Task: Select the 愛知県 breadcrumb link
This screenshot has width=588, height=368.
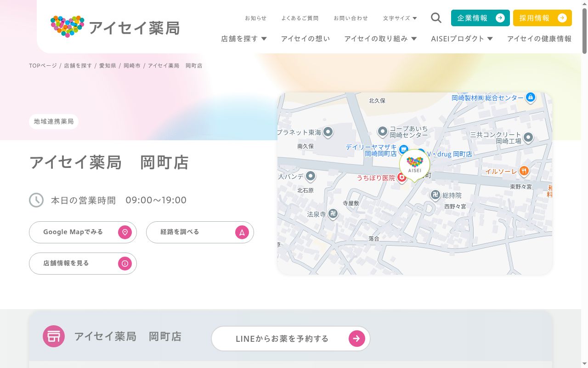Action: [x=107, y=66]
